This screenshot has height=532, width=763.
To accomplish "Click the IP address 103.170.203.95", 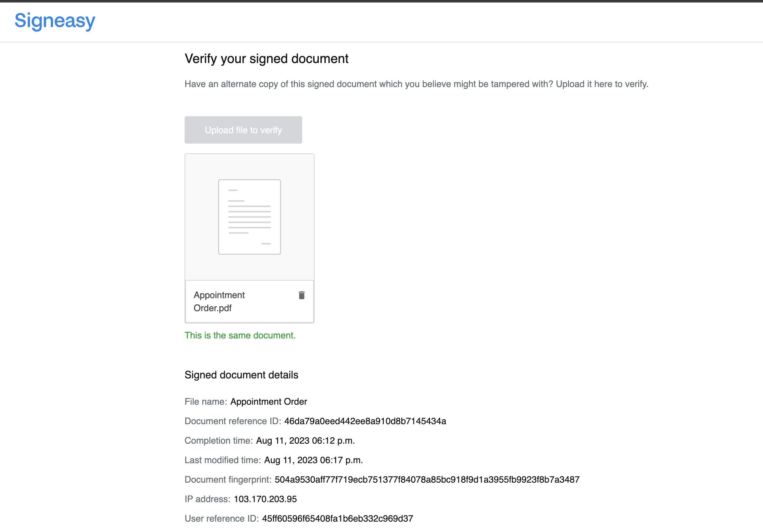I will pos(265,499).
